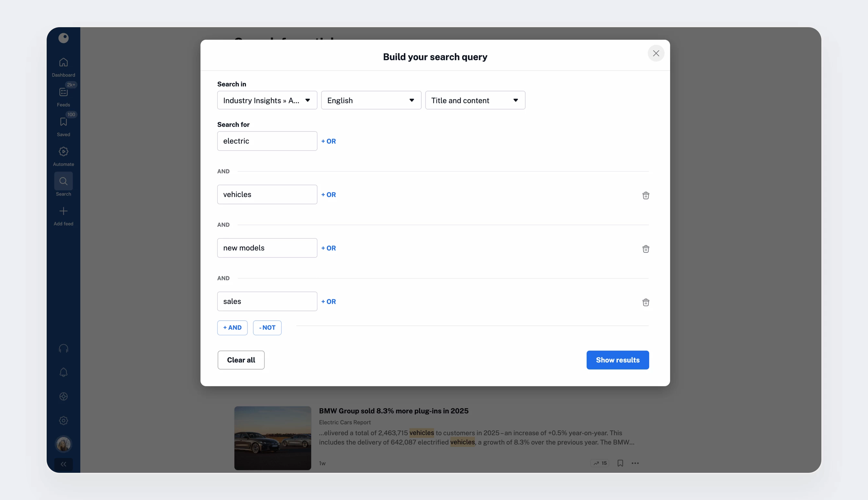Open the Saved articles section
The height and width of the screenshot is (500, 868).
click(x=63, y=126)
